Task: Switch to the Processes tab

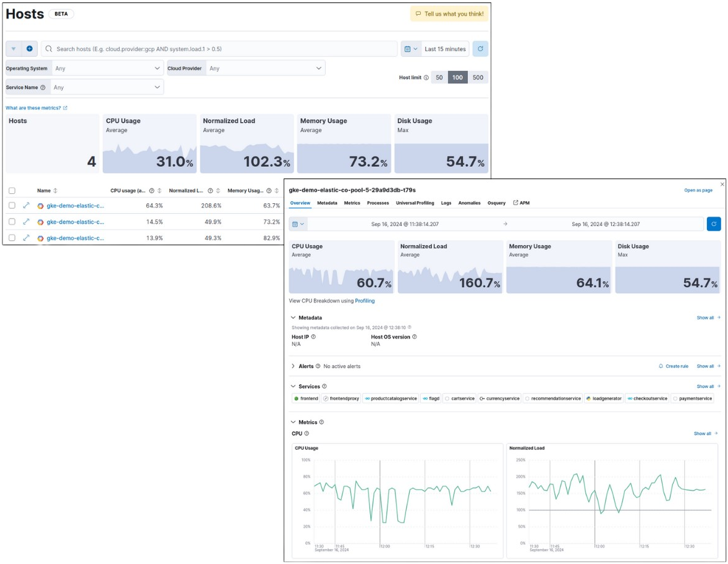Action: pos(378,203)
